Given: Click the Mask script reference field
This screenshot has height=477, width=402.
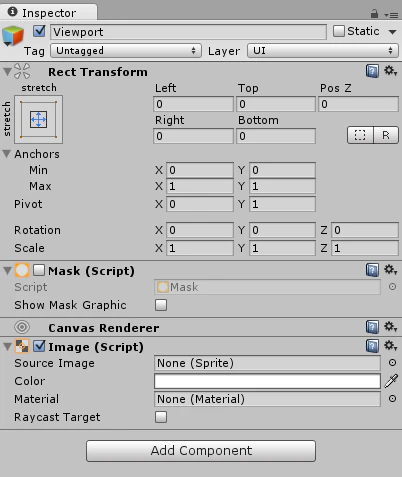Looking at the screenshot, I should pos(267,287).
